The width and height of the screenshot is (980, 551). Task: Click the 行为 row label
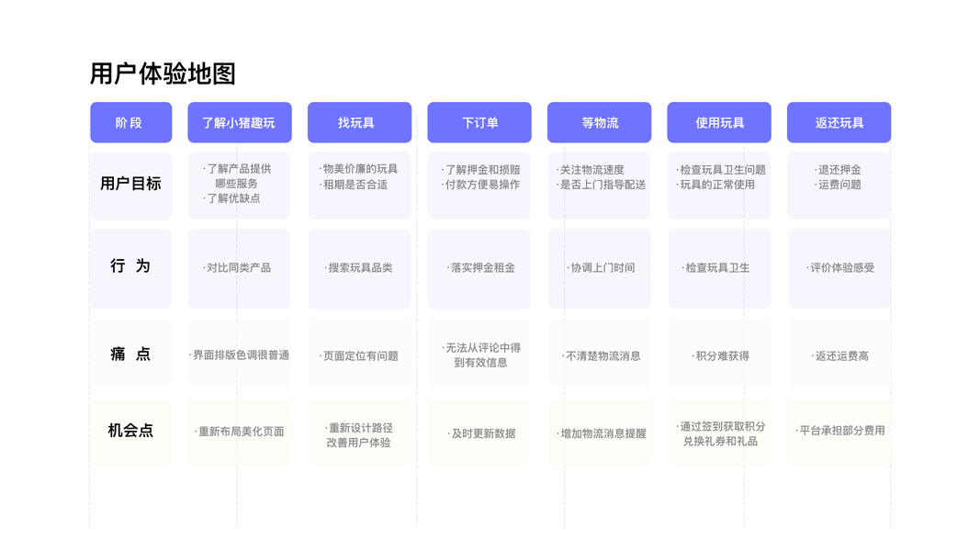pyautogui.click(x=130, y=268)
